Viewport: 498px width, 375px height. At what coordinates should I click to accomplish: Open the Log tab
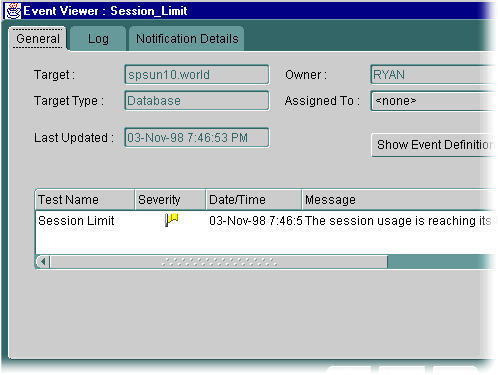(98, 39)
